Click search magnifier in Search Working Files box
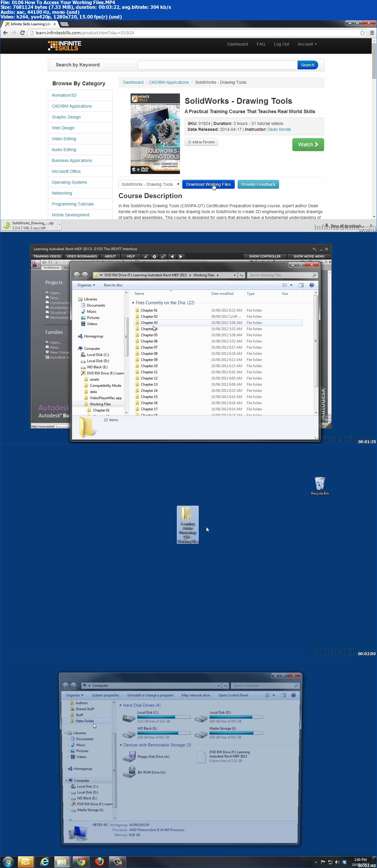 tap(314, 275)
